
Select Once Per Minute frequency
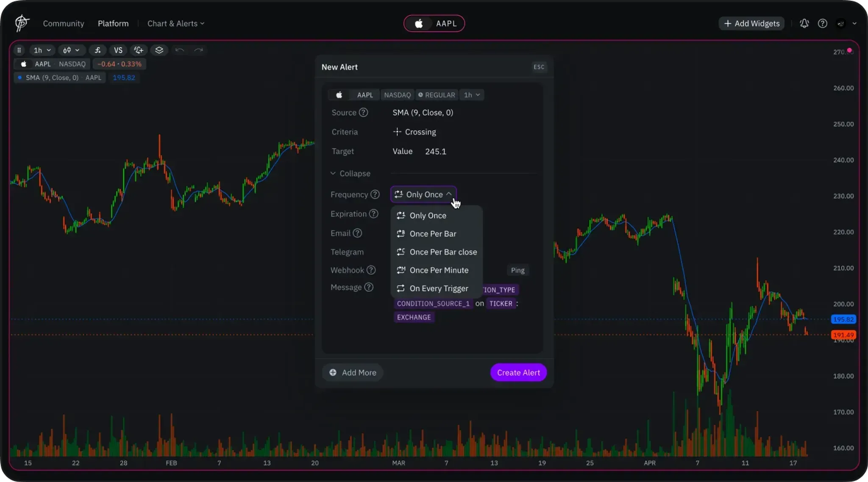click(439, 270)
